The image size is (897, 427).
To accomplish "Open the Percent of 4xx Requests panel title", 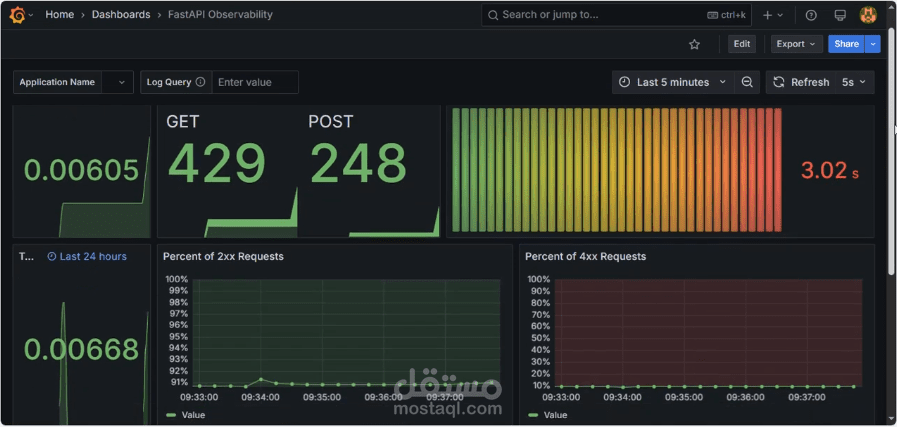I will coord(585,256).
